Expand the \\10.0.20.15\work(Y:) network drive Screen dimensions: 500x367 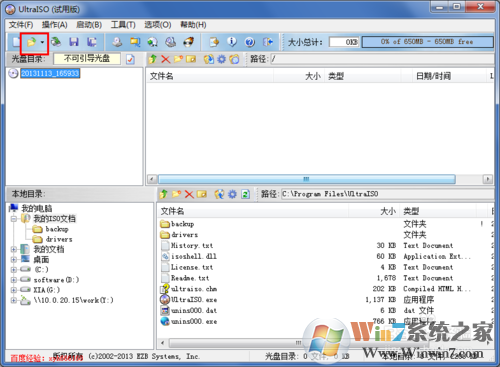pyautogui.click(x=14, y=301)
